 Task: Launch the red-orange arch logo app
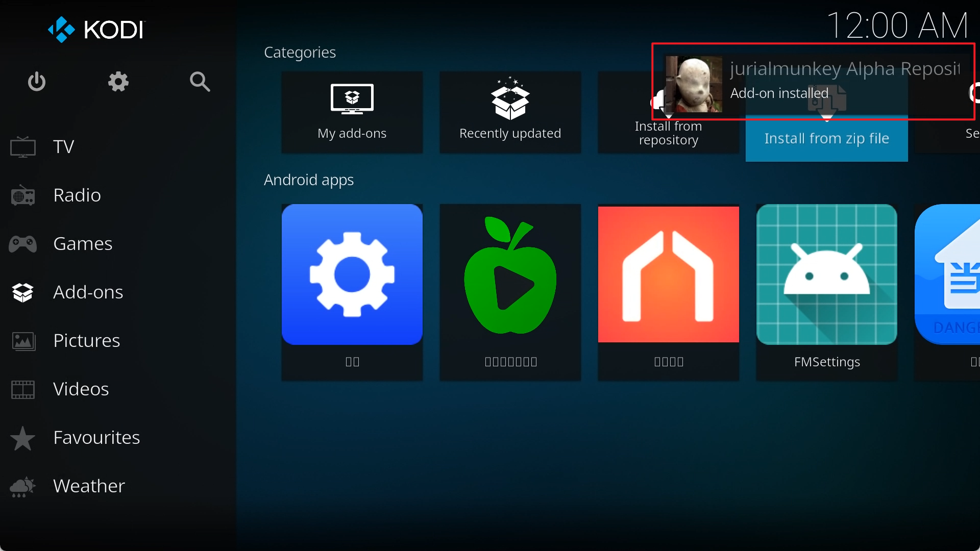669,292
